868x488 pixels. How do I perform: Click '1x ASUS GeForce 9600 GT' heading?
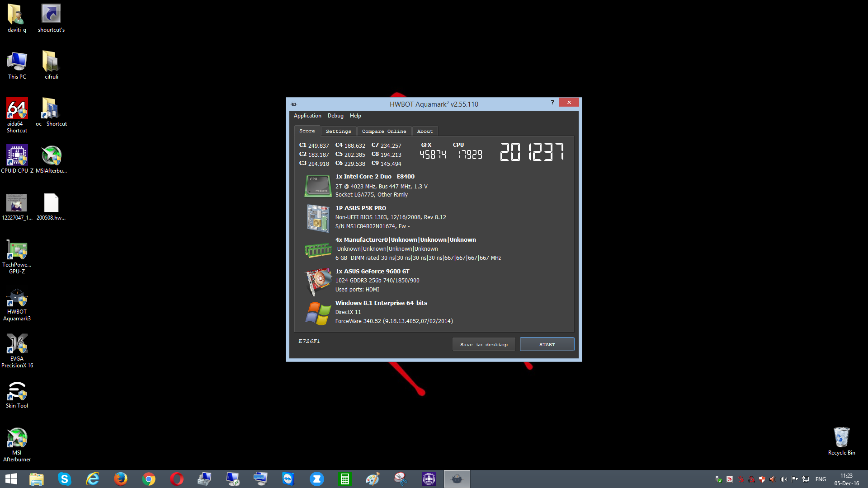click(372, 272)
